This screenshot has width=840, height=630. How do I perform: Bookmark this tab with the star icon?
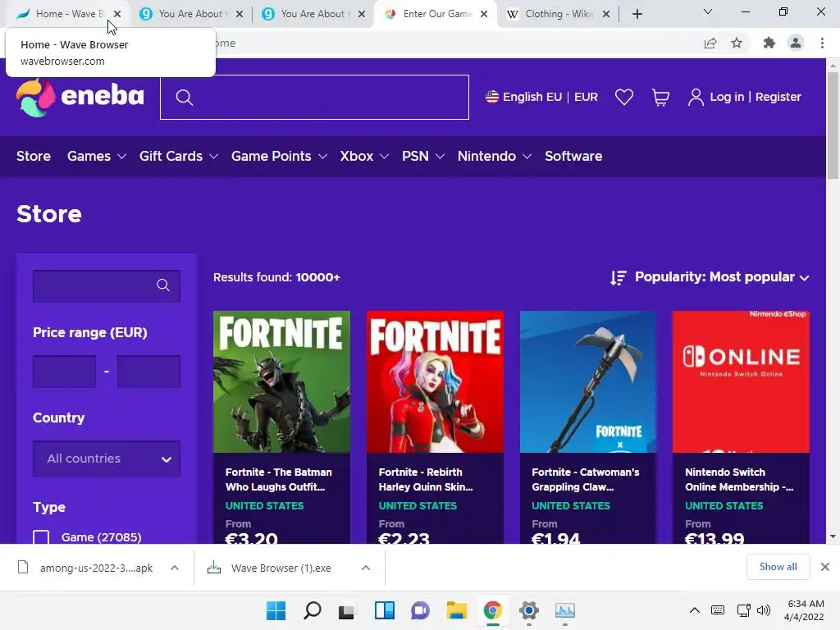tap(737, 43)
